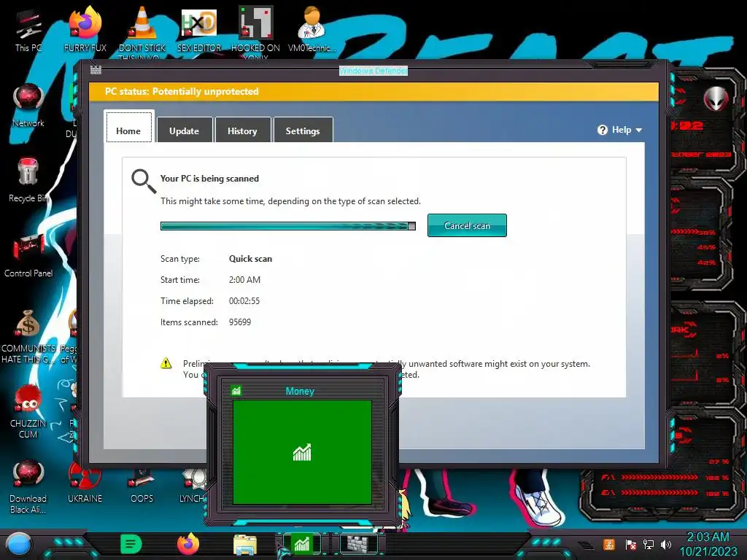Launch Firefox from the taskbar
This screenshot has width=747, height=560.
188,544
